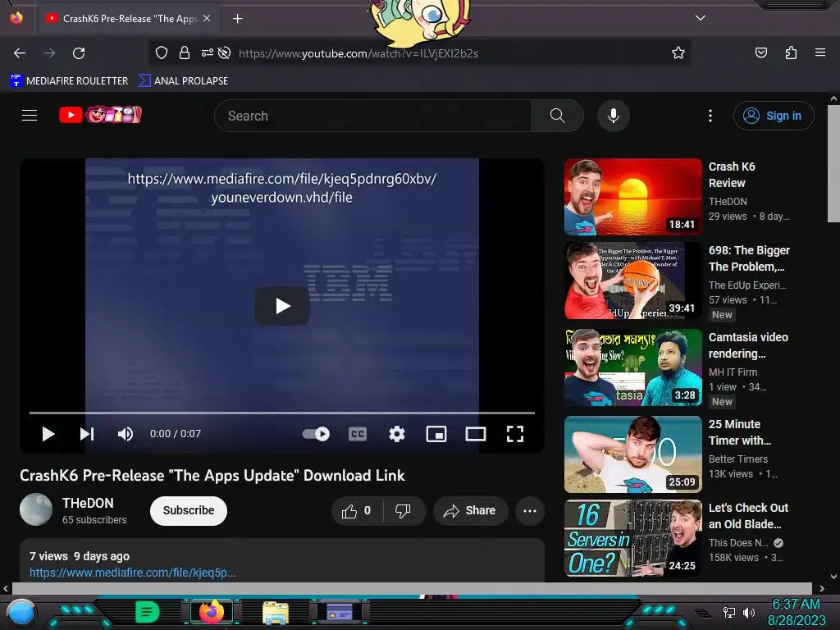This screenshot has width=840, height=630.
Task: Reload the current page
Action: [79, 53]
